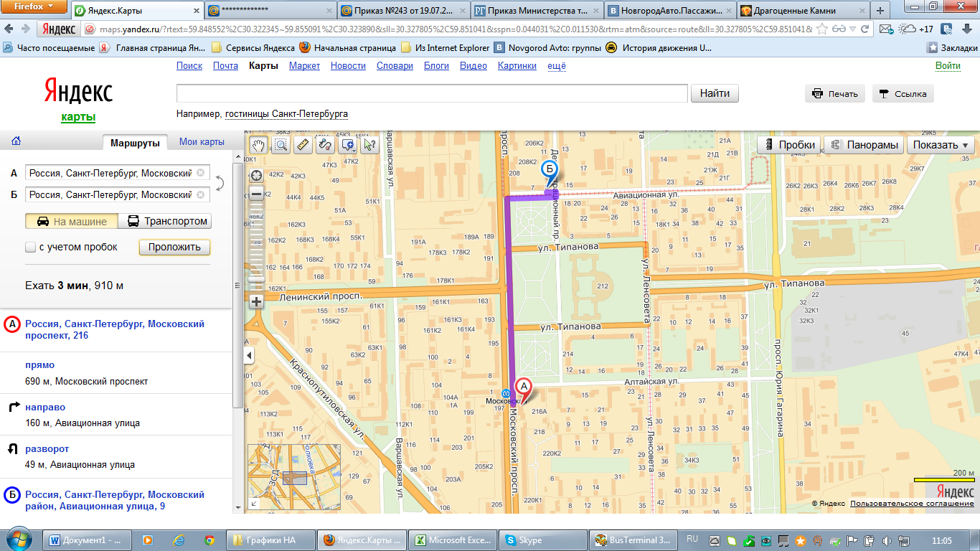Viewport: 980px width, 551px height.
Task: Open the Пользовательское соглашение link
Action: [x=912, y=504]
